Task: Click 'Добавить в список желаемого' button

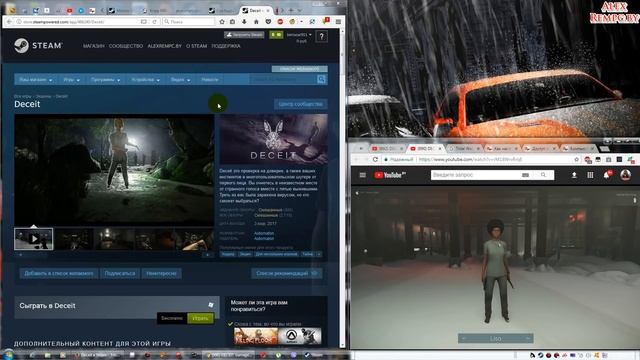Action: (59, 273)
